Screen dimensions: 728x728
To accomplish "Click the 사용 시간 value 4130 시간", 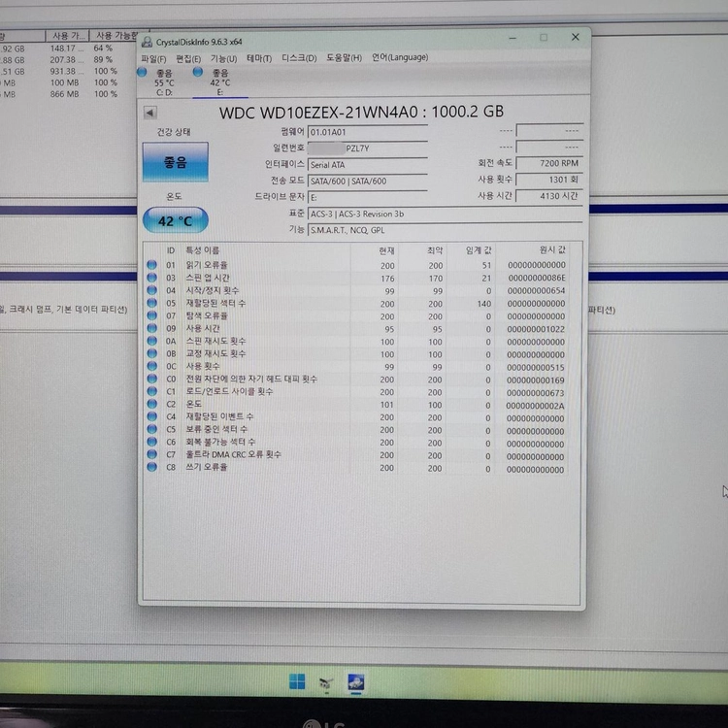I will 549,196.
